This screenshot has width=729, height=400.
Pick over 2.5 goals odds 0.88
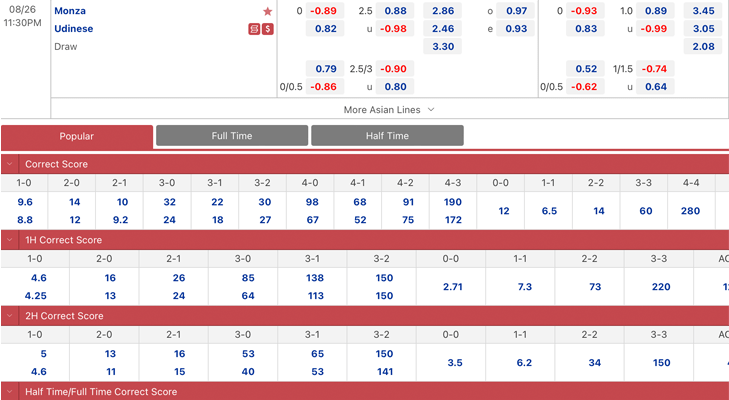coord(395,11)
